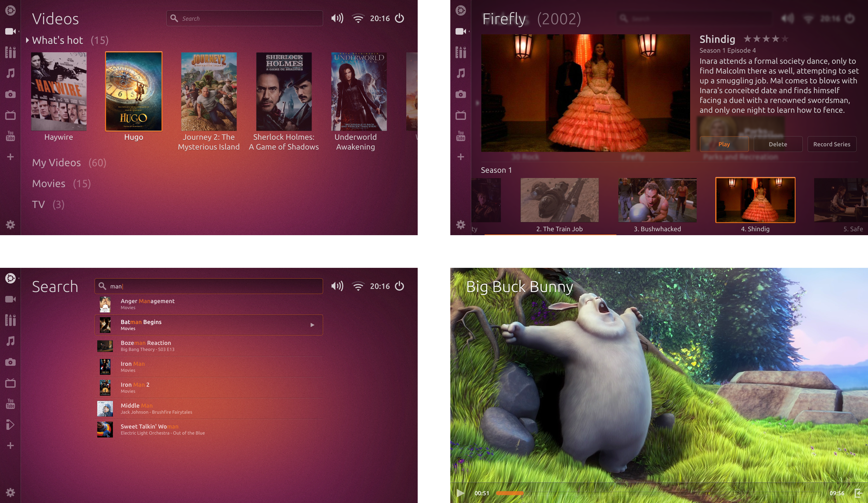This screenshot has height=503, width=868.
Task: Select episode 5. Safe thumbnail
Action: pos(841,200)
